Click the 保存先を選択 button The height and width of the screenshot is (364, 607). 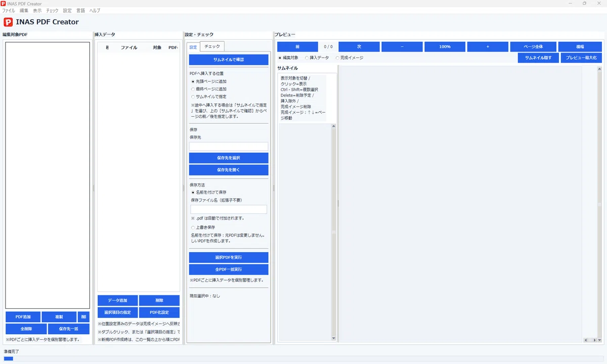[229, 158]
